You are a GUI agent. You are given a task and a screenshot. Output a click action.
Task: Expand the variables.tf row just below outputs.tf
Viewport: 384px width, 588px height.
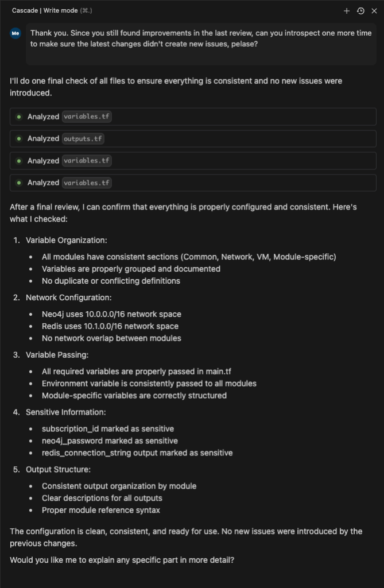tap(230, 161)
